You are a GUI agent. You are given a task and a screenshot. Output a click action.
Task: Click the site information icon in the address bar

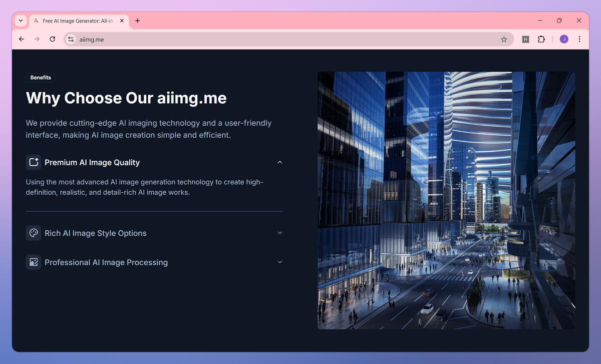70,39
